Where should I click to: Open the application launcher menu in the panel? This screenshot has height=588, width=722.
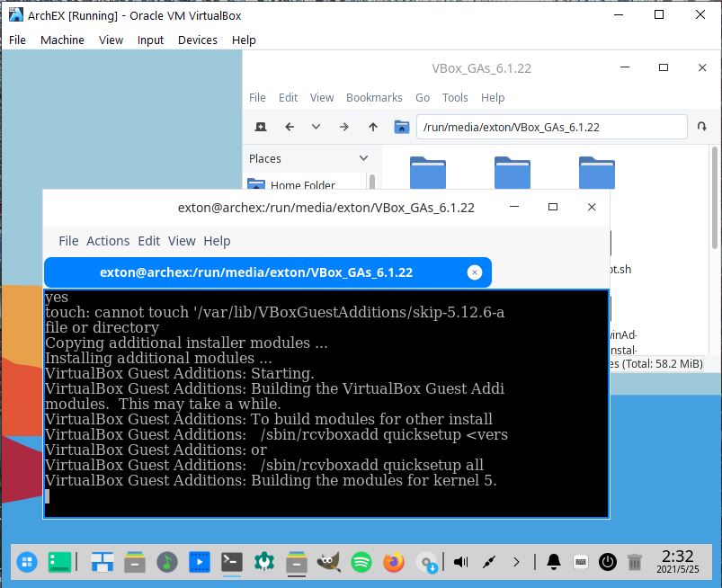pos(27,562)
